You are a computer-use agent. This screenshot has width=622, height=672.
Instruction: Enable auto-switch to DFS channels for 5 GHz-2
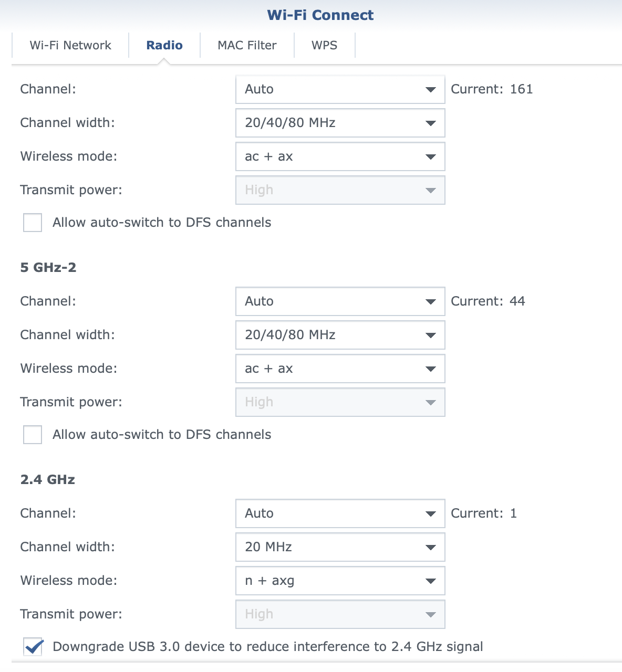point(33,435)
